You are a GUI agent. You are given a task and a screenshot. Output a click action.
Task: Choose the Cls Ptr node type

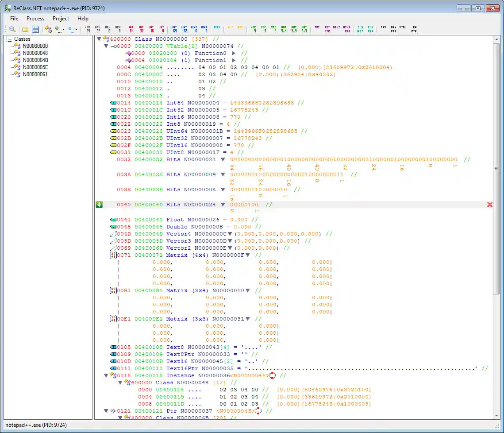click(370, 29)
